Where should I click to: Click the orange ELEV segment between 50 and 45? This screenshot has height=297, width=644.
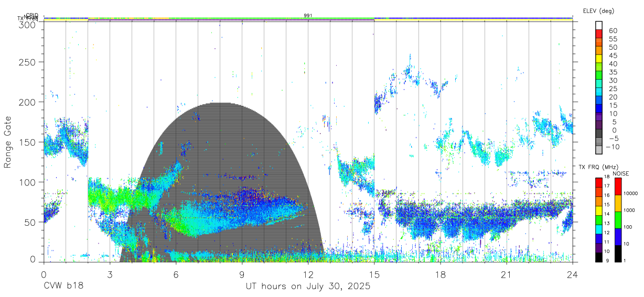click(600, 51)
